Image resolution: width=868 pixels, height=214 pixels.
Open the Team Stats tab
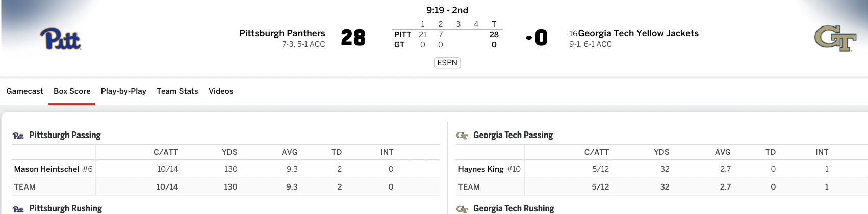pyautogui.click(x=177, y=91)
